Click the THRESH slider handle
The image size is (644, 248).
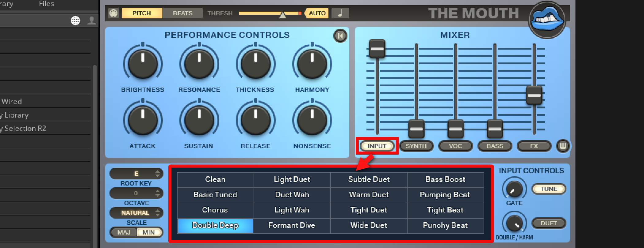(x=283, y=14)
